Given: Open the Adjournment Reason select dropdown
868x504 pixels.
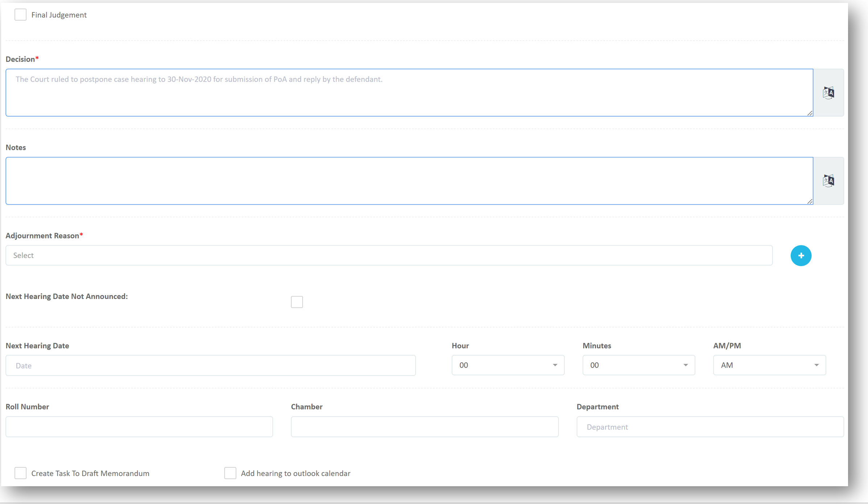Looking at the screenshot, I should click(x=388, y=255).
